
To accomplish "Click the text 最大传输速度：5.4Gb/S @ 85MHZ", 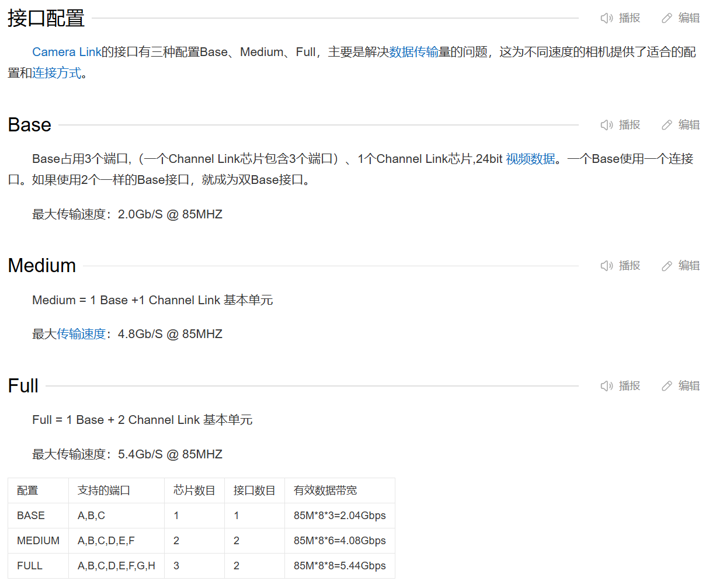I will (127, 454).
